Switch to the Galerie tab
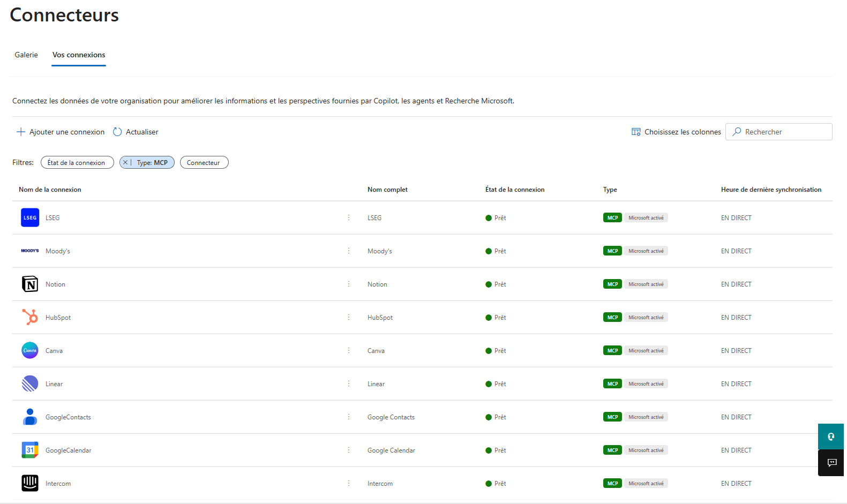The image size is (847, 504). pos(26,55)
